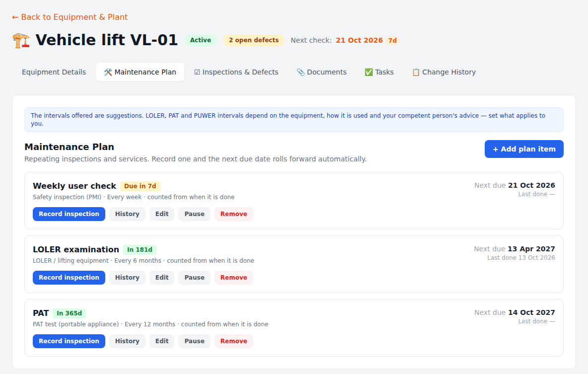588x374 pixels.
Task: Click the blue intervals suggestion notice
Action: click(x=294, y=120)
